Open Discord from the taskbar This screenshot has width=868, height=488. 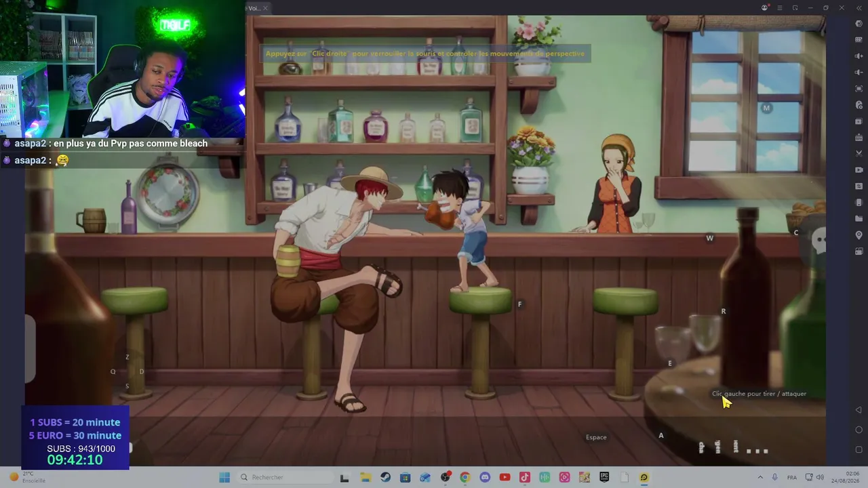click(x=485, y=477)
